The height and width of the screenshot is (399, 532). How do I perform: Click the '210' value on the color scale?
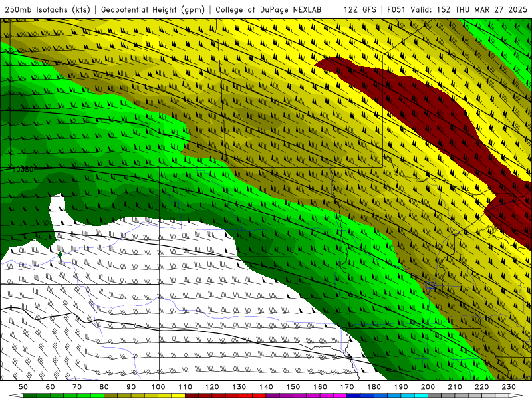click(455, 387)
